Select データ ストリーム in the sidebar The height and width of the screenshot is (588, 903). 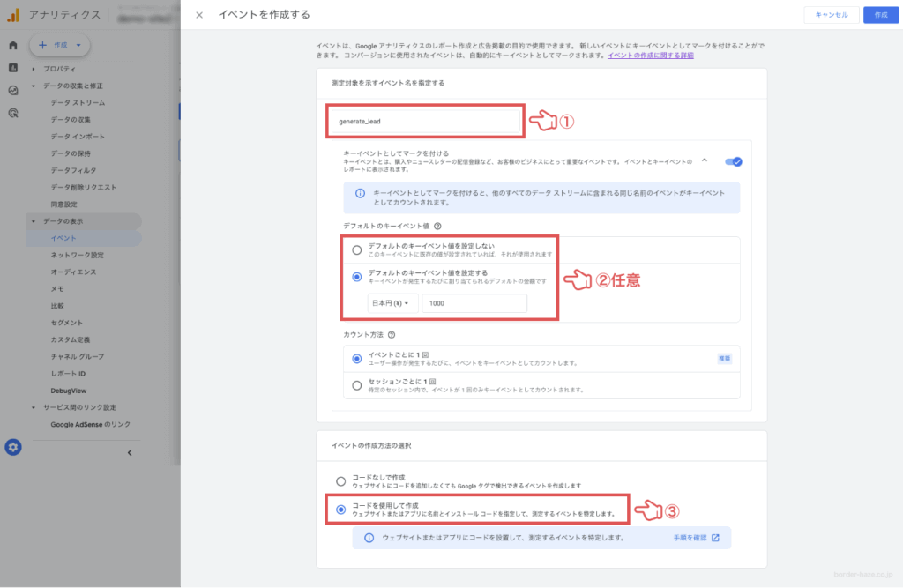click(80, 103)
